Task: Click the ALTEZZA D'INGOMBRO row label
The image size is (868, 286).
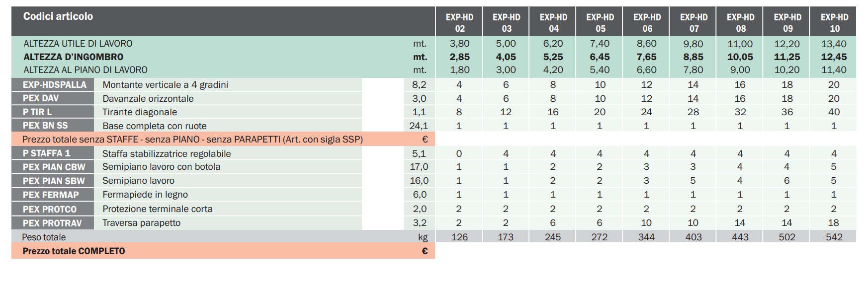Action: coord(74,57)
